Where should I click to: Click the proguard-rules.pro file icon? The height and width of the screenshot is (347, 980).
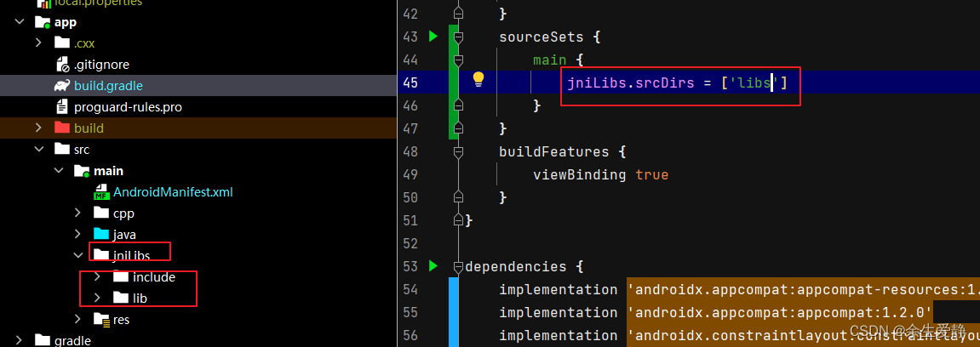tap(62, 106)
